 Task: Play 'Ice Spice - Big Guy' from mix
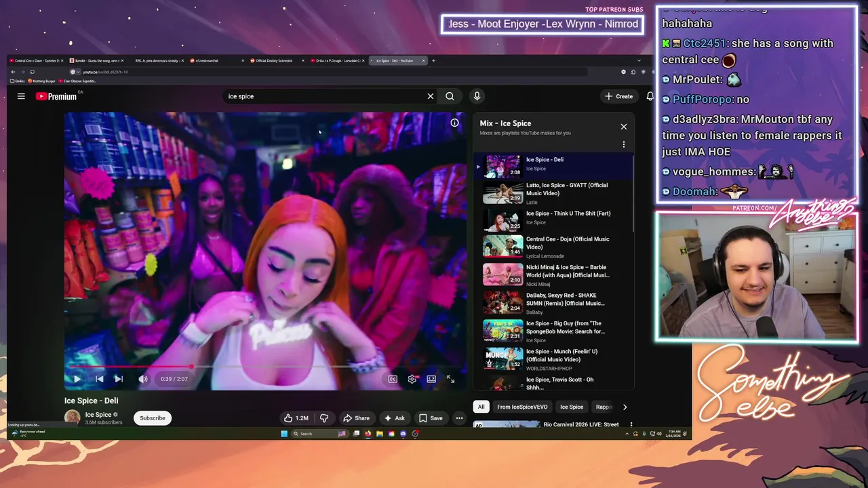click(x=553, y=331)
